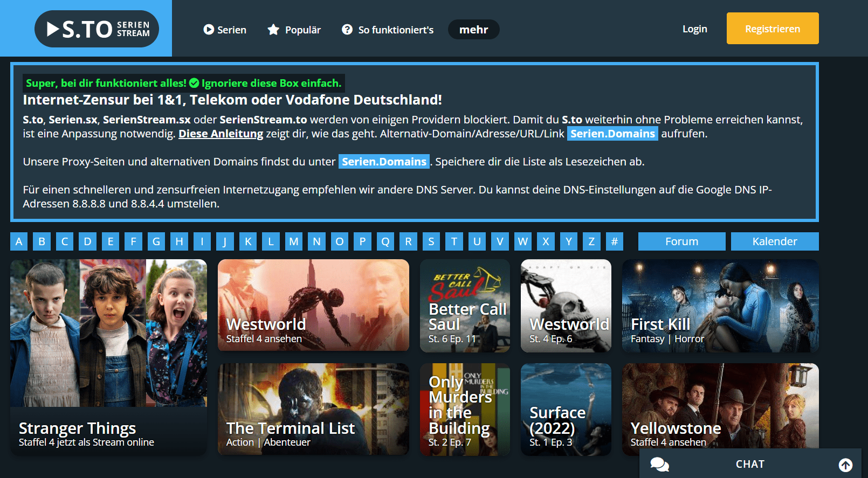Click the chat speech bubbles icon
The image size is (868, 478).
coord(660,464)
